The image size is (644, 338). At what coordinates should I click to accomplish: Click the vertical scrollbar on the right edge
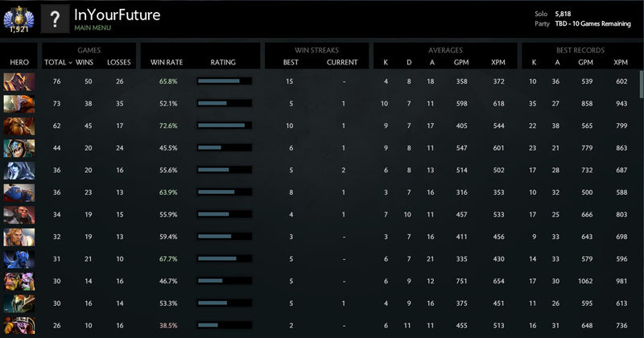click(x=641, y=84)
